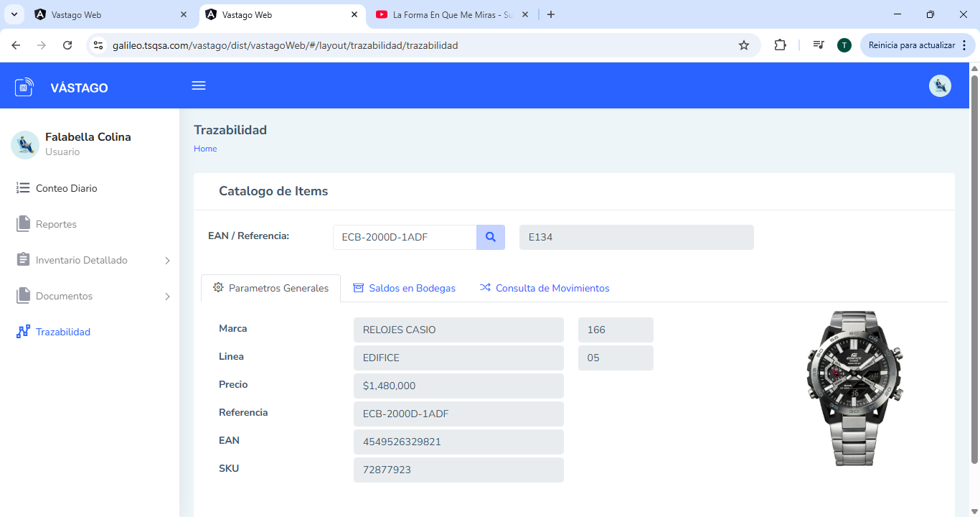Click the Catalogo de Items heading
The width and height of the screenshot is (980, 517).
click(273, 191)
